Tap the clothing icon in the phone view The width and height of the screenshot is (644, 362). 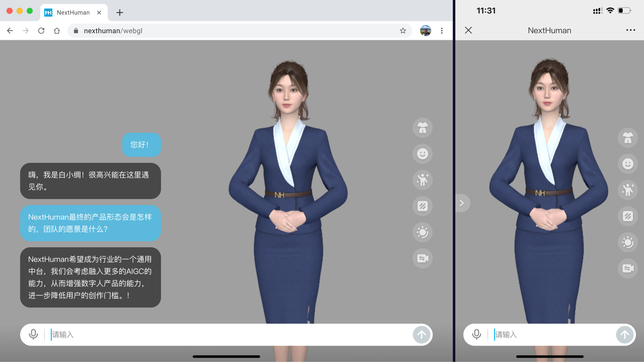coord(628,138)
